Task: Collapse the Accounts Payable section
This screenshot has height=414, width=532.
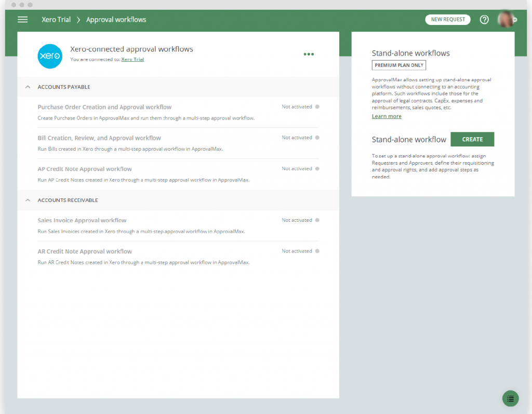Action: point(28,87)
